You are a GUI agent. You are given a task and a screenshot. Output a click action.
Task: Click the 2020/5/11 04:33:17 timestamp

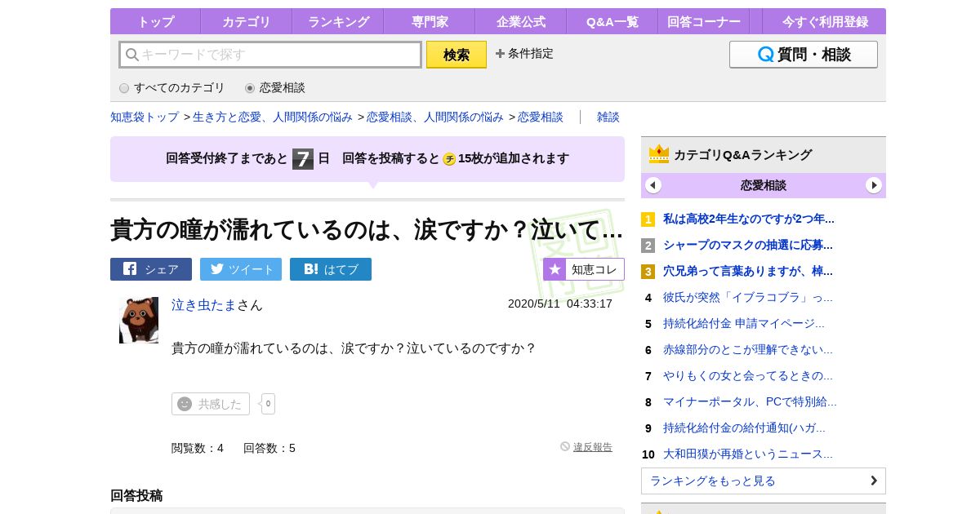(x=560, y=304)
